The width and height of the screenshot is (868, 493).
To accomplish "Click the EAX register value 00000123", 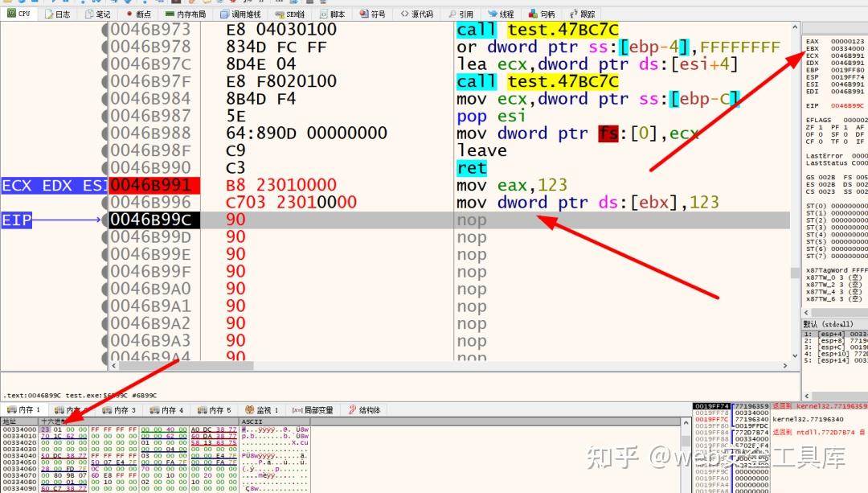I will coord(847,42).
